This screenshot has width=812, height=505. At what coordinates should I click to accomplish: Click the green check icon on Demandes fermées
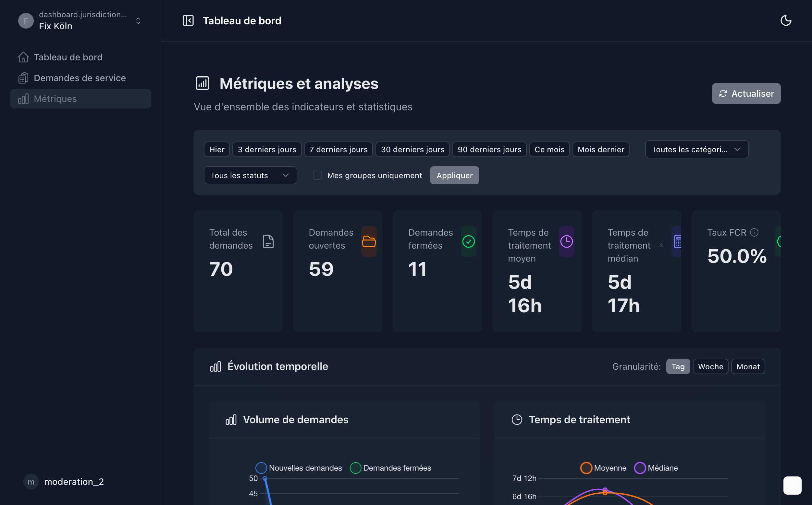(x=468, y=241)
